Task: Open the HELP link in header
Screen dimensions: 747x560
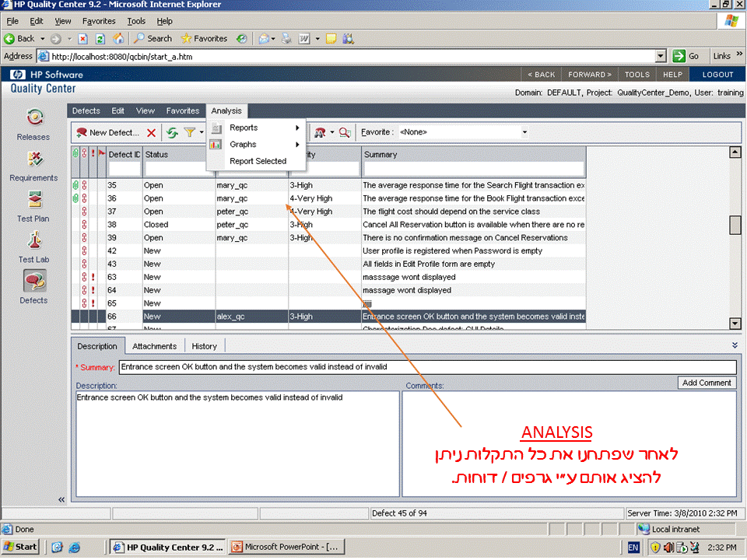Action: click(672, 75)
